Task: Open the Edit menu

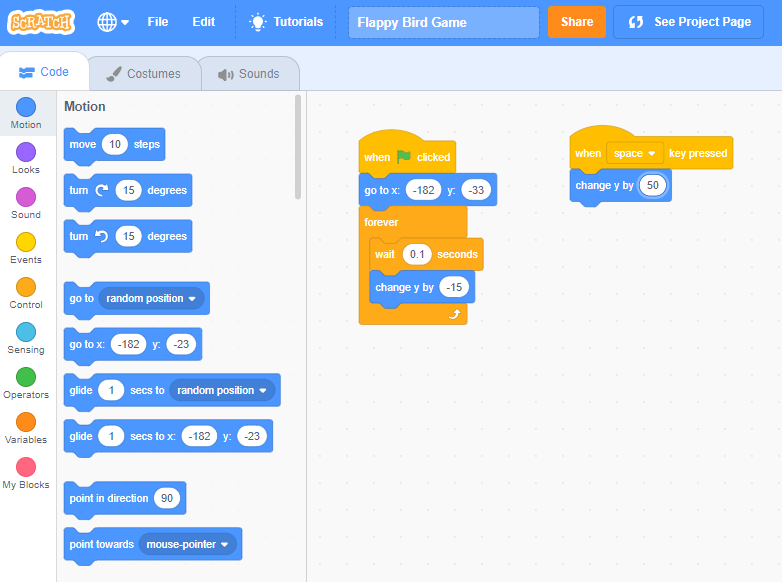Action: point(203,22)
